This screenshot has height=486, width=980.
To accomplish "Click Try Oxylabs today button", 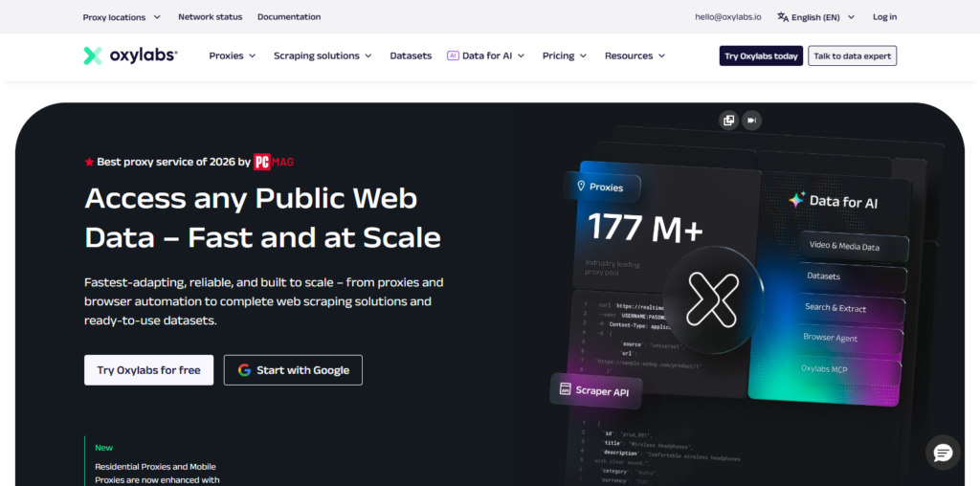I will [x=761, y=55].
